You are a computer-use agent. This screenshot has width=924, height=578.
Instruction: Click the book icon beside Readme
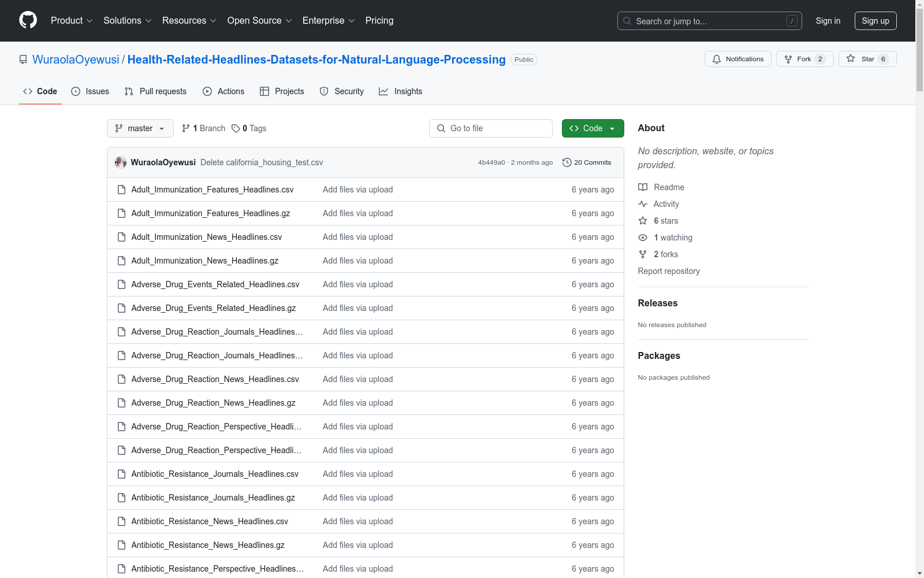[643, 187]
